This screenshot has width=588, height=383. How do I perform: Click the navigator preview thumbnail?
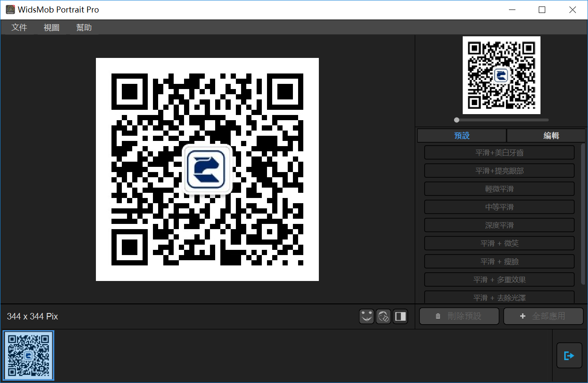click(x=502, y=75)
